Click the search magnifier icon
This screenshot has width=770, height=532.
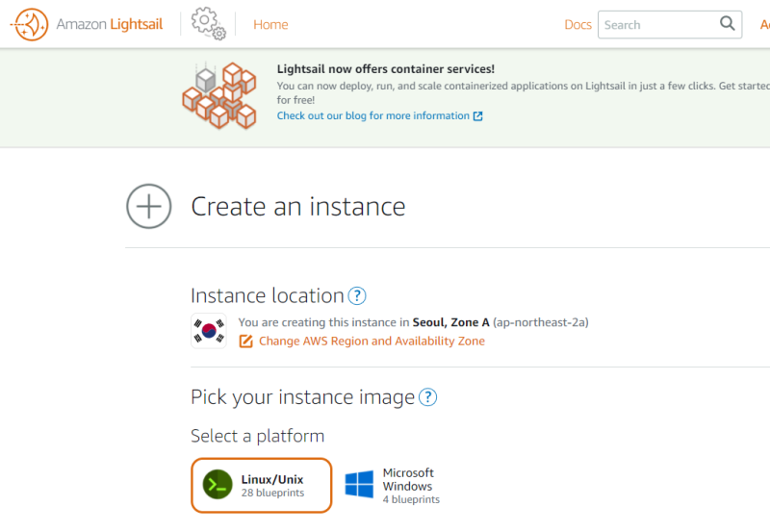(728, 24)
